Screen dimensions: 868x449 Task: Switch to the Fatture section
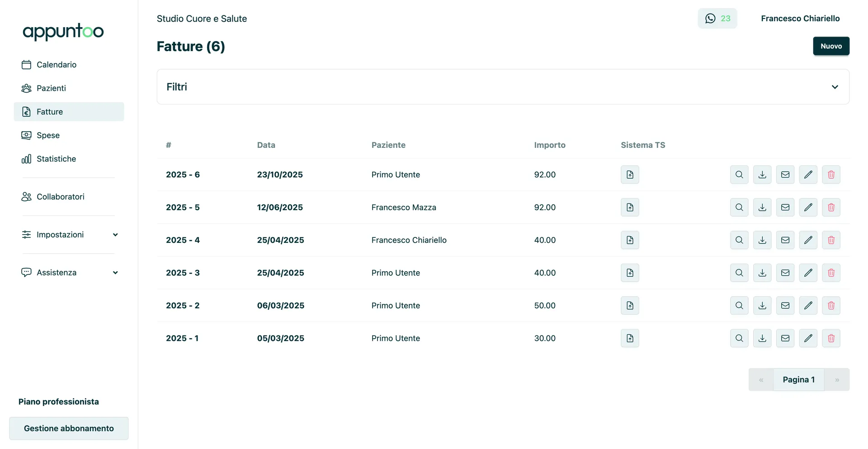click(x=50, y=111)
